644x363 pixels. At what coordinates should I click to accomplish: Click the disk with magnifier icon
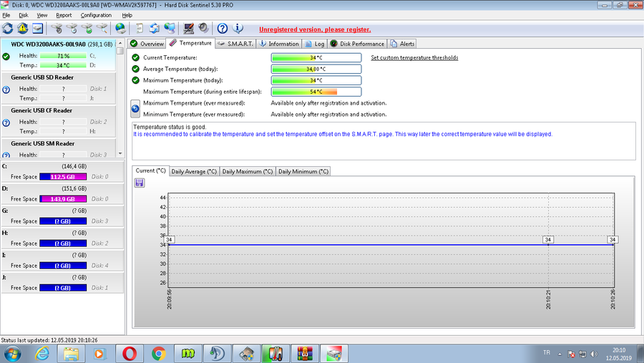(x=102, y=29)
